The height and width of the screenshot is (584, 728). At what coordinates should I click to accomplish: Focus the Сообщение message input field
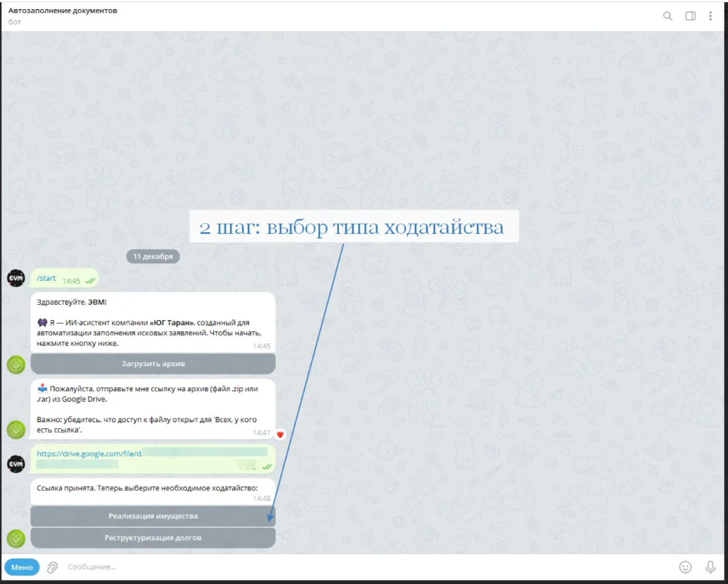coord(367,567)
